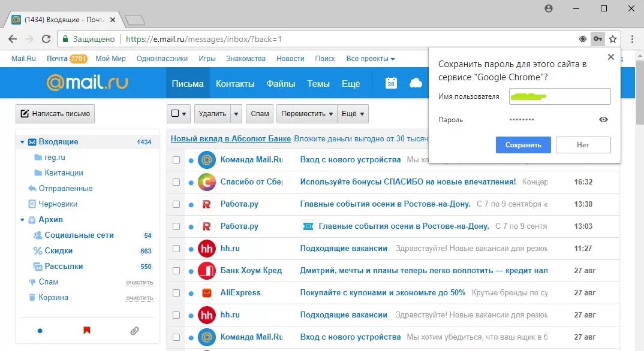Open the Темы tab
Viewport: 644px width, 351px height.
click(318, 83)
